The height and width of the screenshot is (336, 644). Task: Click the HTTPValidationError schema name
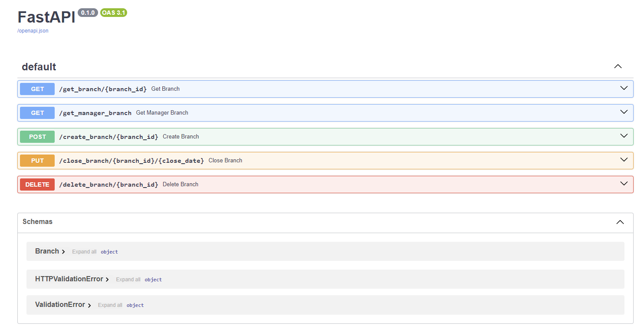coord(69,279)
